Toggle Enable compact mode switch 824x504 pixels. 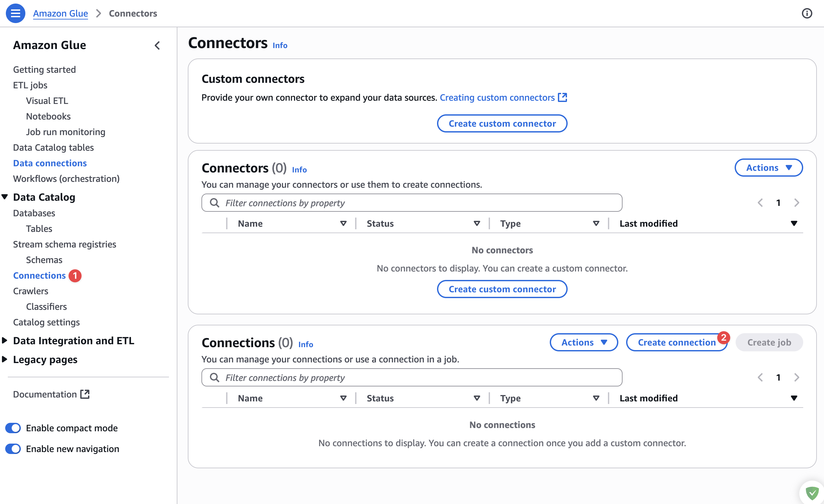point(13,428)
